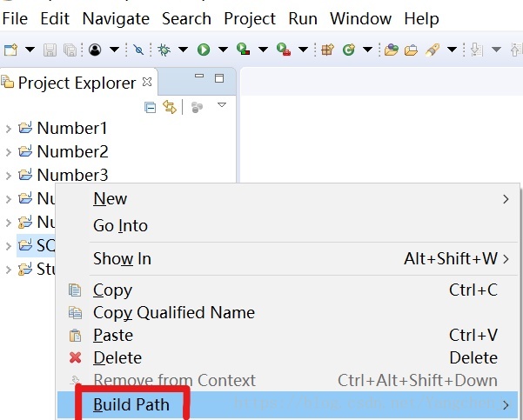Open the Run button dropdown arrow
Image resolution: width=523 pixels, height=420 pixels.
(223, 50)
